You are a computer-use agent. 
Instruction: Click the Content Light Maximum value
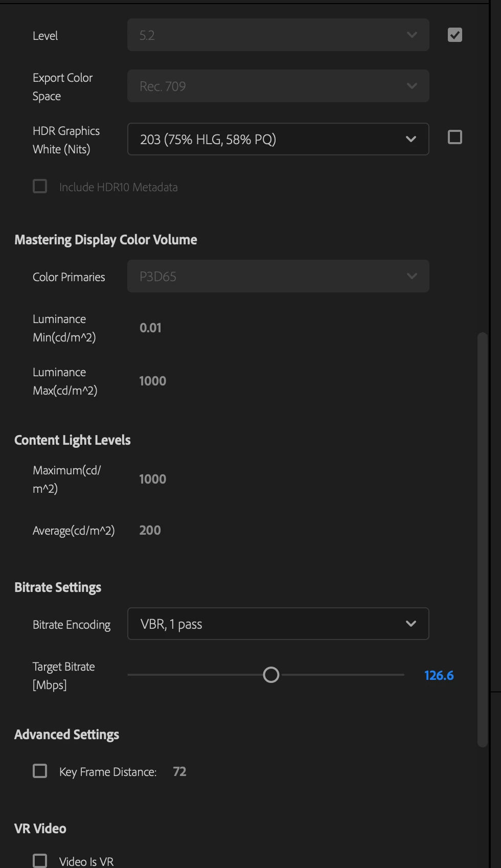click(x=152, y=479)
